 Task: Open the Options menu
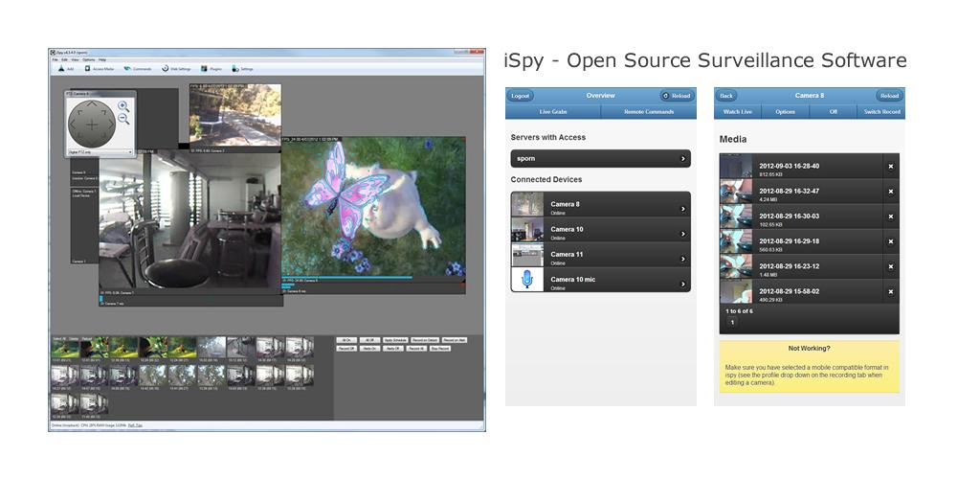(88, 59)
